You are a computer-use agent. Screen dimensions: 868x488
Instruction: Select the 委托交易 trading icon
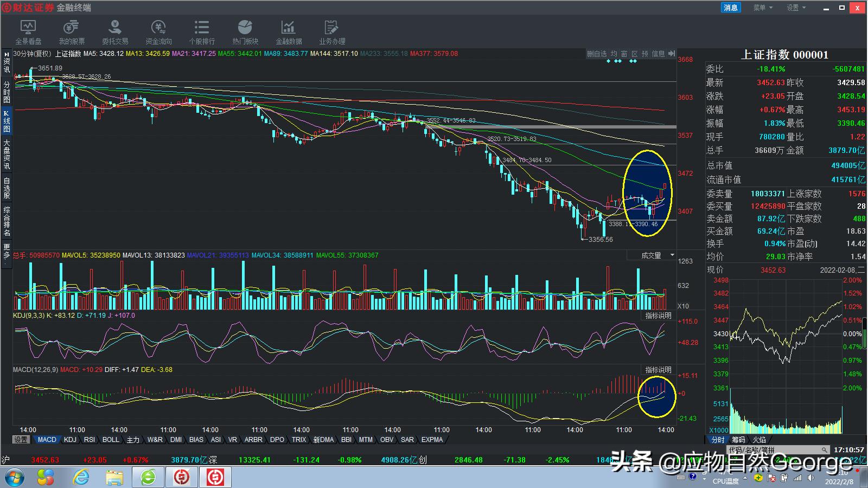click(x=114, y=31)
